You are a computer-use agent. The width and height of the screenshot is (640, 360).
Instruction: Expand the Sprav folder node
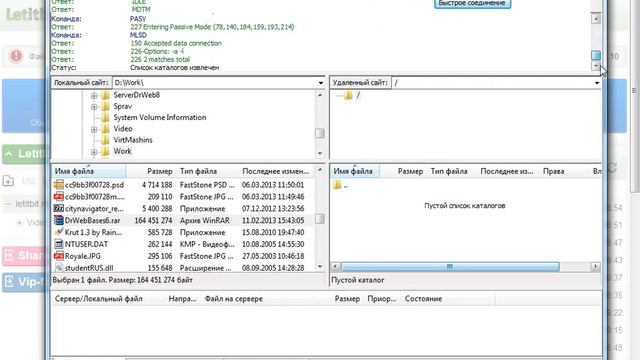tap(94, 107)
